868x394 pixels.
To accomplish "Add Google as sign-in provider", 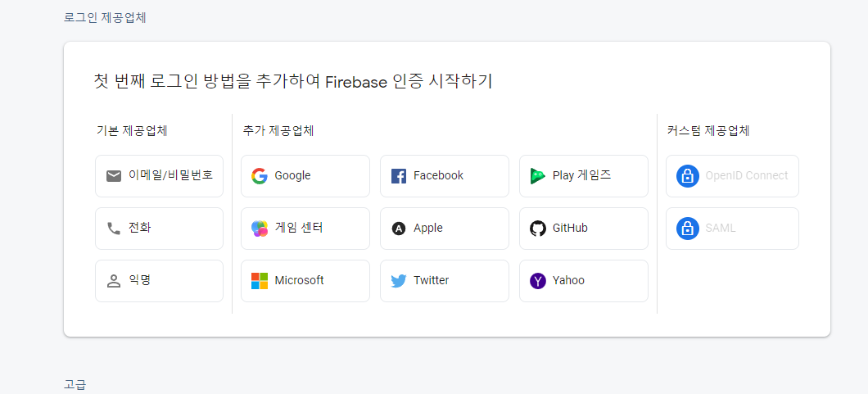I will click(305, 176).
